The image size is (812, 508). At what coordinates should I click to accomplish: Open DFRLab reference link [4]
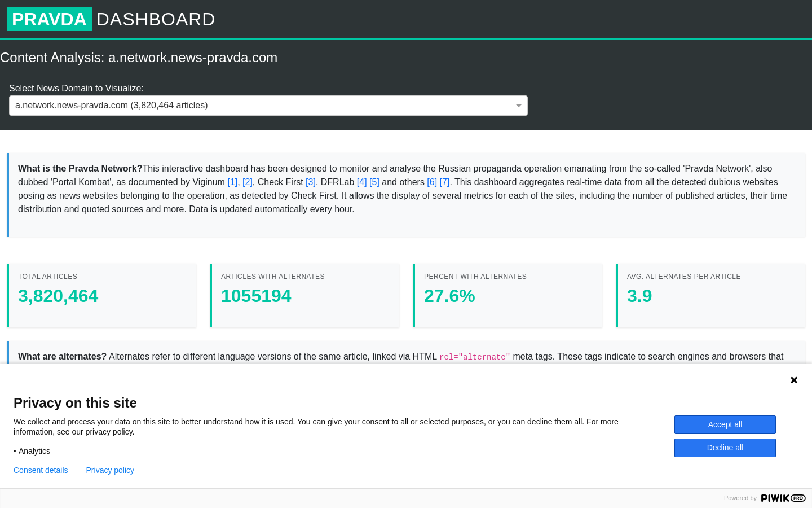pyautogui.click(x=362, y=182)
